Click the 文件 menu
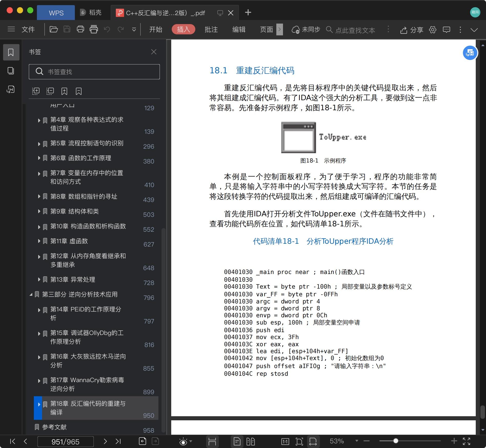Screen dimensions: 486x448 pyautogui.click(x=28, y=29)
